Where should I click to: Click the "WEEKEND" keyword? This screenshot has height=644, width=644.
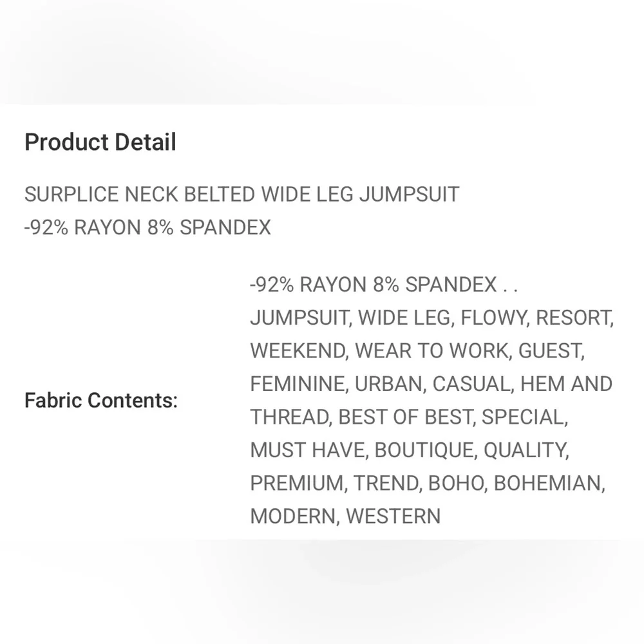(298, 351)
